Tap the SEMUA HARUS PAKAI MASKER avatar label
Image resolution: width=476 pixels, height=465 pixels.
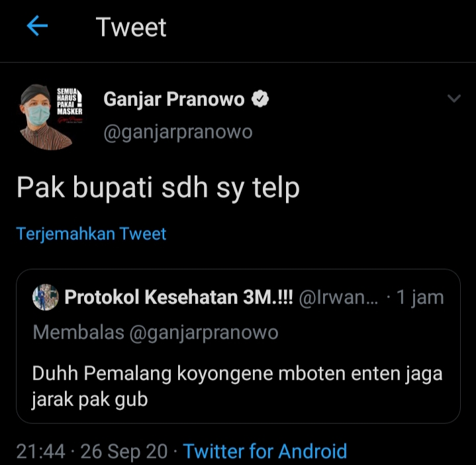click(70, 102)
